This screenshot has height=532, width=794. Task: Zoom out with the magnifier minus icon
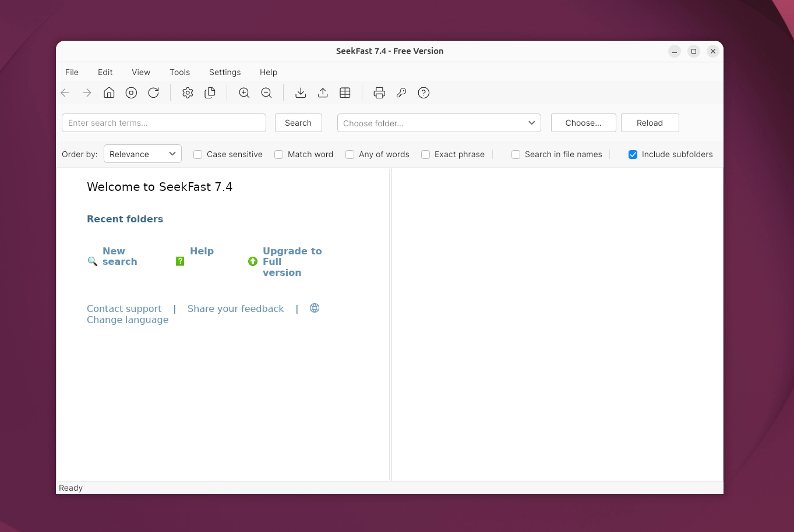pos(266,93)
